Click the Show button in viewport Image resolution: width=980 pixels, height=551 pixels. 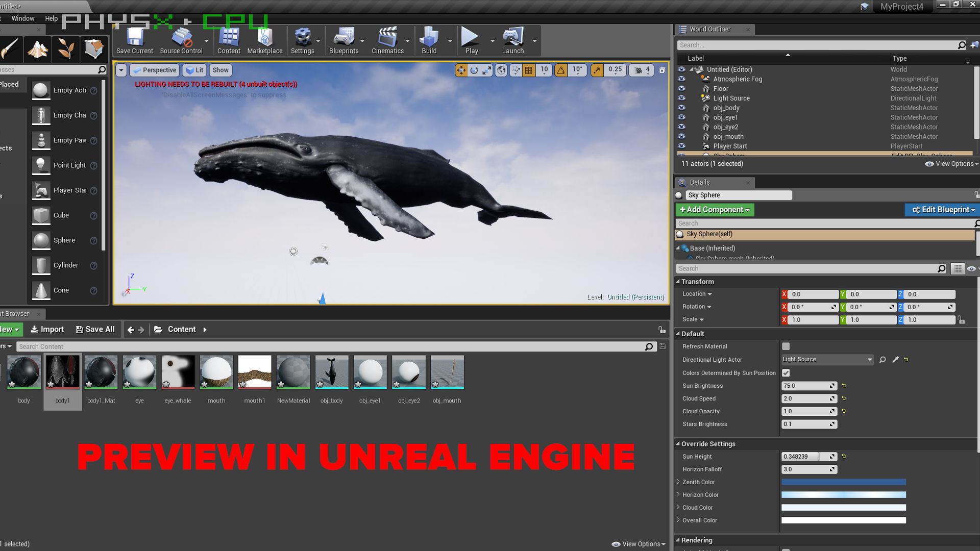click(x=220, y=70)
